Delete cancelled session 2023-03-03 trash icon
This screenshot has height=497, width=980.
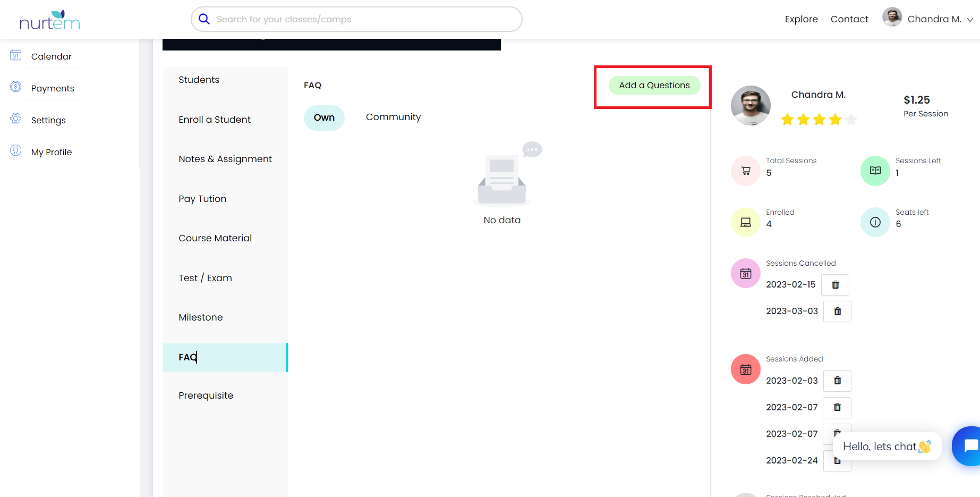point(837,311)
